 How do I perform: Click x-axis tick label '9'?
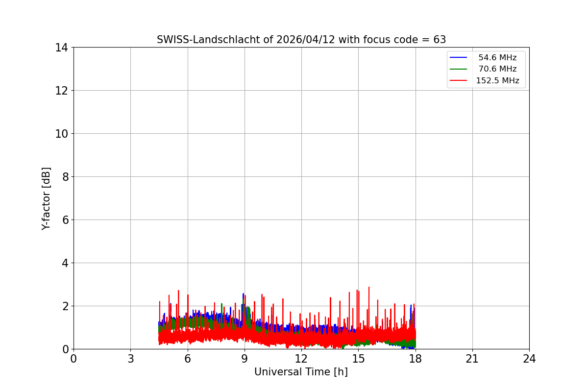point(245,359)
